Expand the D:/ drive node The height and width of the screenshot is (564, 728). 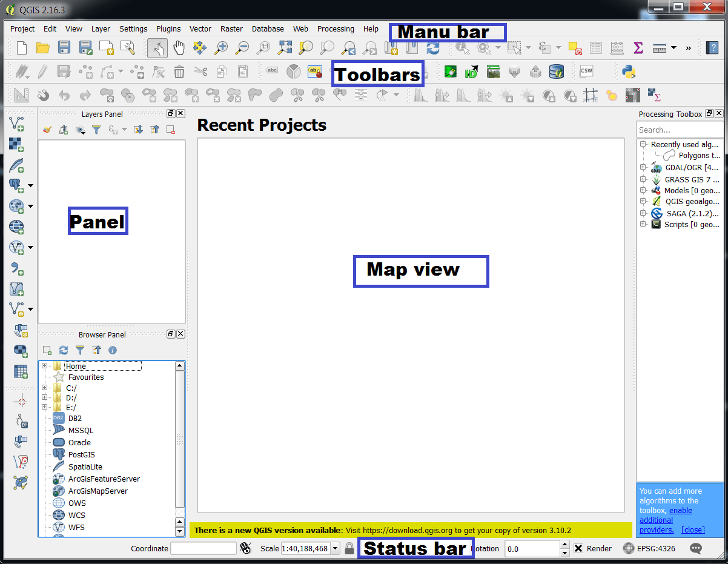click(x=44, y=397)
